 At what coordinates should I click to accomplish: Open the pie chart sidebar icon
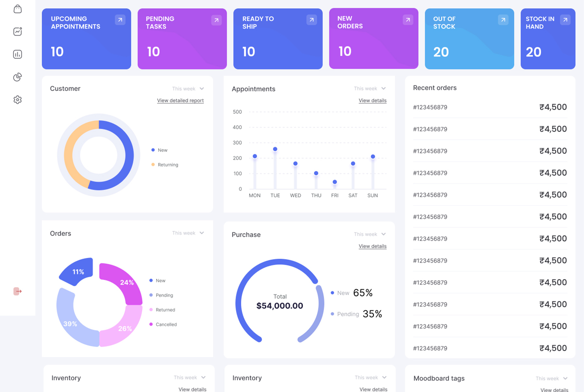18,77
